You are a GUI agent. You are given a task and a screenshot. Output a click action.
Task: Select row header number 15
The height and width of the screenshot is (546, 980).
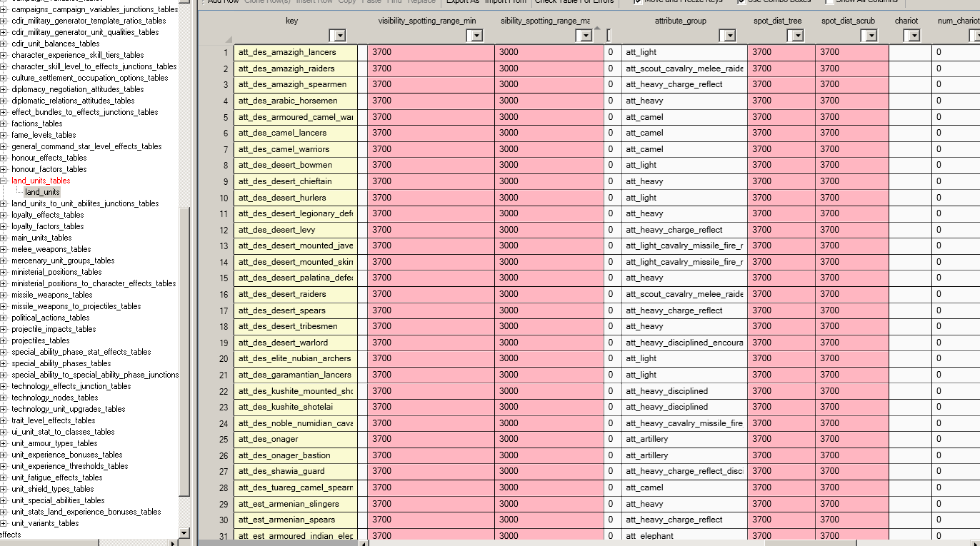click(x=216, y=278)
